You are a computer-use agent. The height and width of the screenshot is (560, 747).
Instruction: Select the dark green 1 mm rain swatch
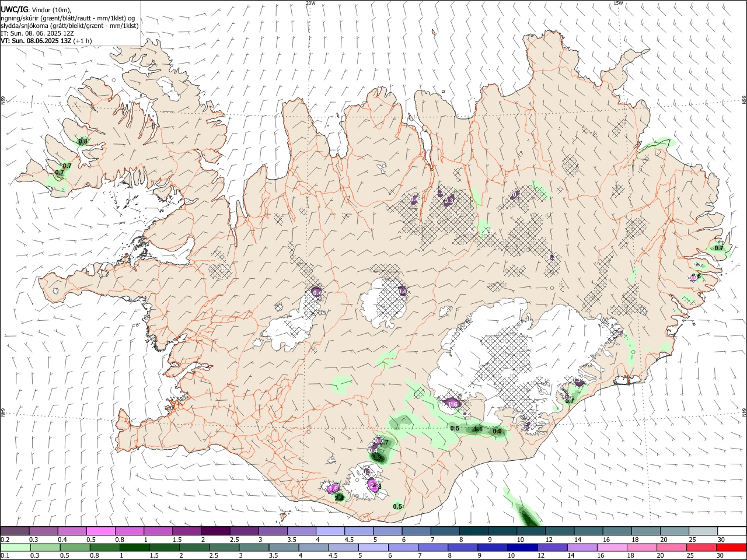pos(134,548)
